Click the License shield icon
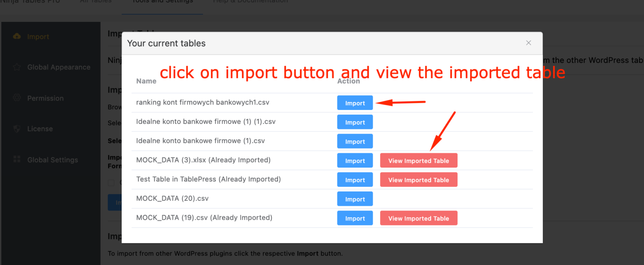This screenshot has width=644, height=265. (16, 129)
